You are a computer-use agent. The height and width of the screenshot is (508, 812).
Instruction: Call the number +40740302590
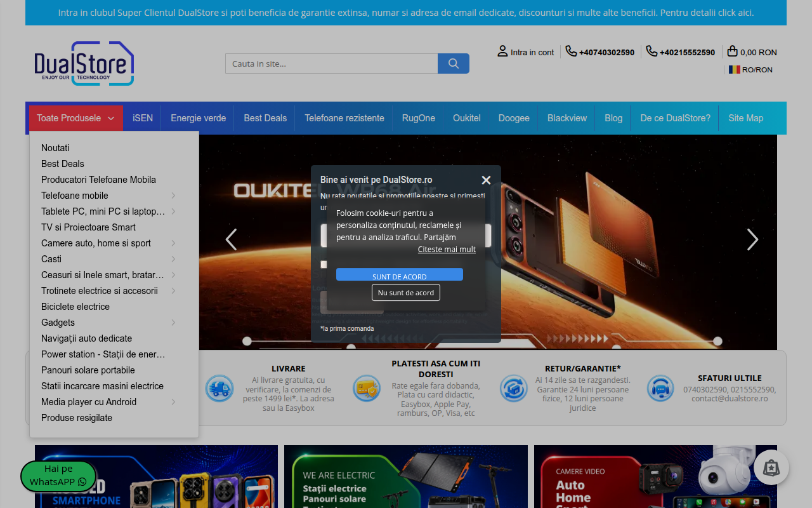click(606, 53)
